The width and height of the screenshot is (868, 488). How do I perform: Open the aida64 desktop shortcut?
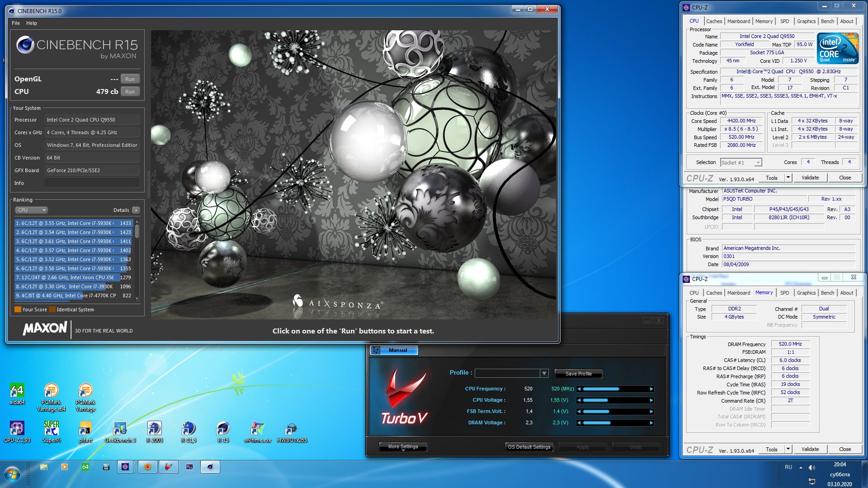click(x=17, y=394)
